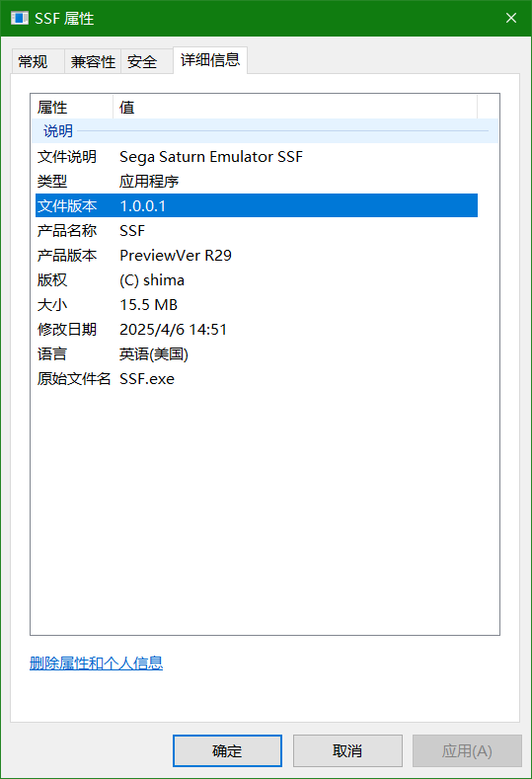The height and width of the screenshot is (779, 532).
Task: Click the 应用(A) button
Action: (x=467, y=750)
